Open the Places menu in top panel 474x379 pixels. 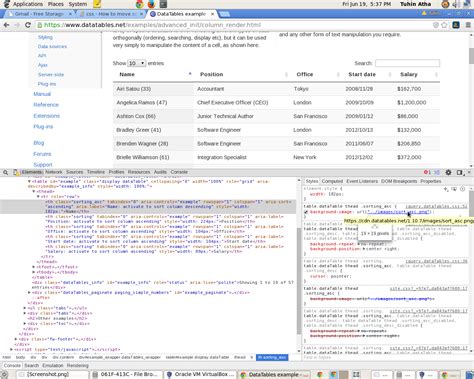[x=56, y=4]
